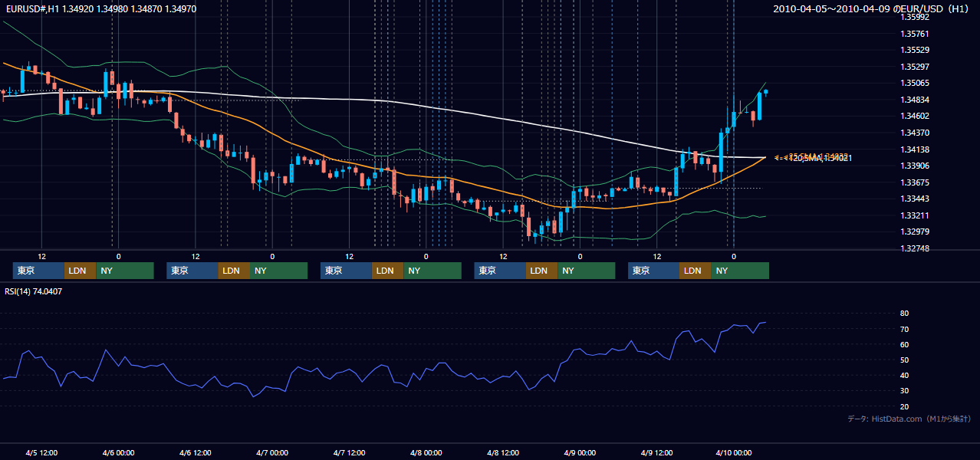The width and height of the screenshot is (980, 460).
Task: Click the leftmost NY session block
Action: click(x=125, y=271)
